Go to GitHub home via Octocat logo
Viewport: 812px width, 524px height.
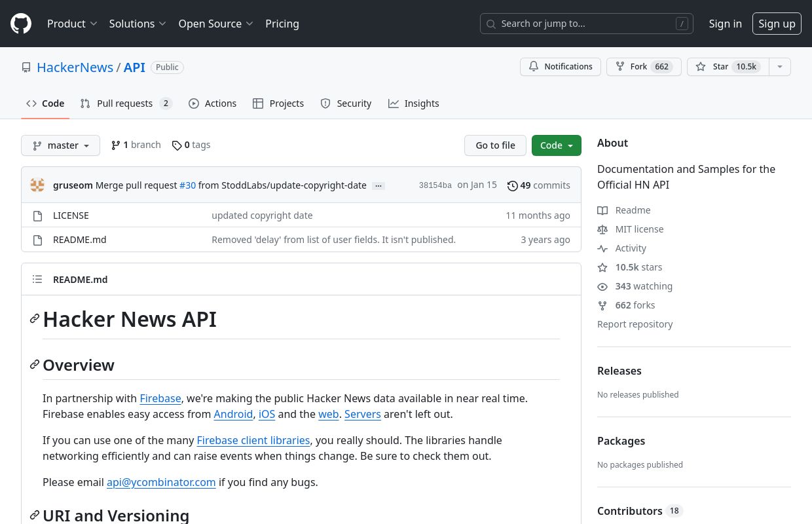(x=21, y=24)
